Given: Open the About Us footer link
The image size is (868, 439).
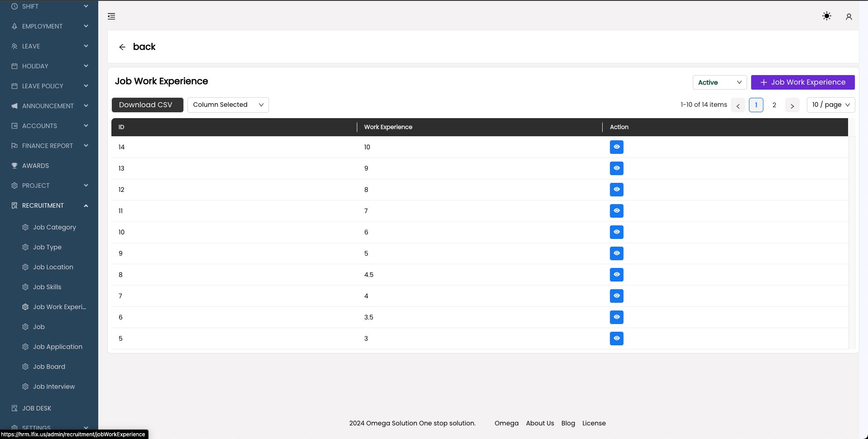Looking at the screenshot, I should [540, 423].
